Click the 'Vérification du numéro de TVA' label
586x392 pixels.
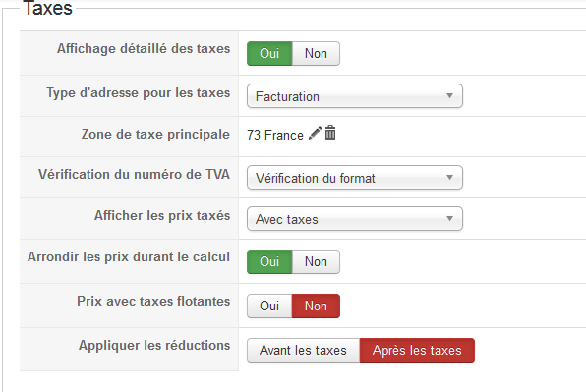134,174
